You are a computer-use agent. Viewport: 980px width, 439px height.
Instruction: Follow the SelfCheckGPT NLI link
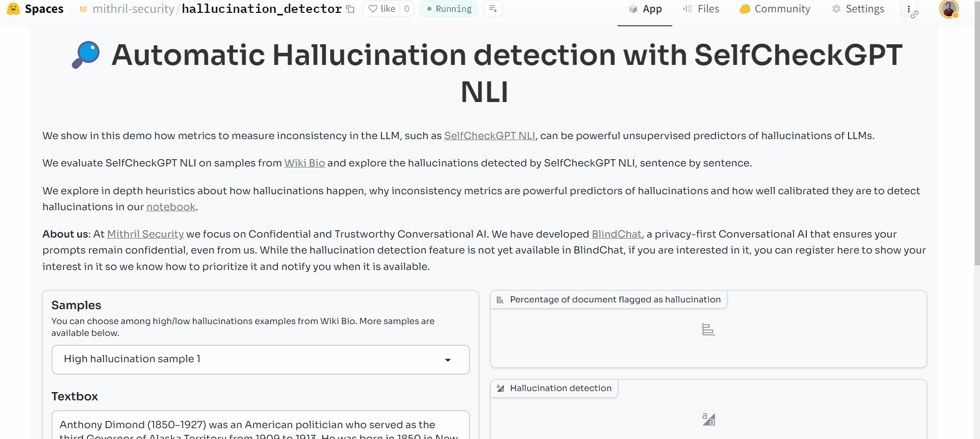(x=489, y=136)
